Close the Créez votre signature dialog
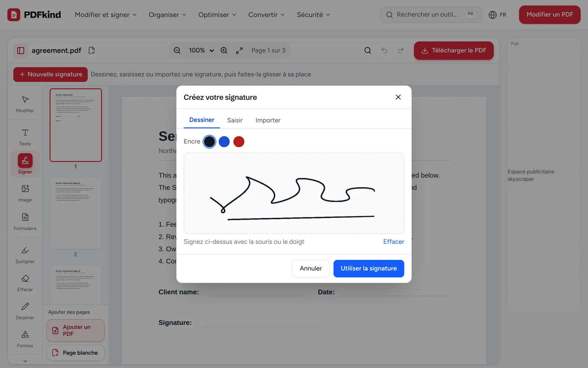Viewport: 588px width, 368px height. pyautogui.click(x=398, y=97)
